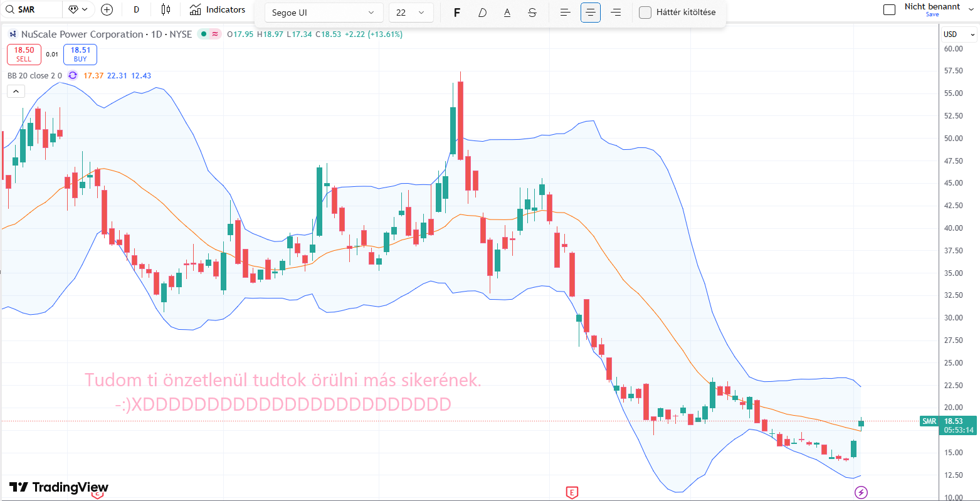Screen dimensions: 980x501
Task: Collapse the indicator legend with the chevron
Action: [16, 92]
